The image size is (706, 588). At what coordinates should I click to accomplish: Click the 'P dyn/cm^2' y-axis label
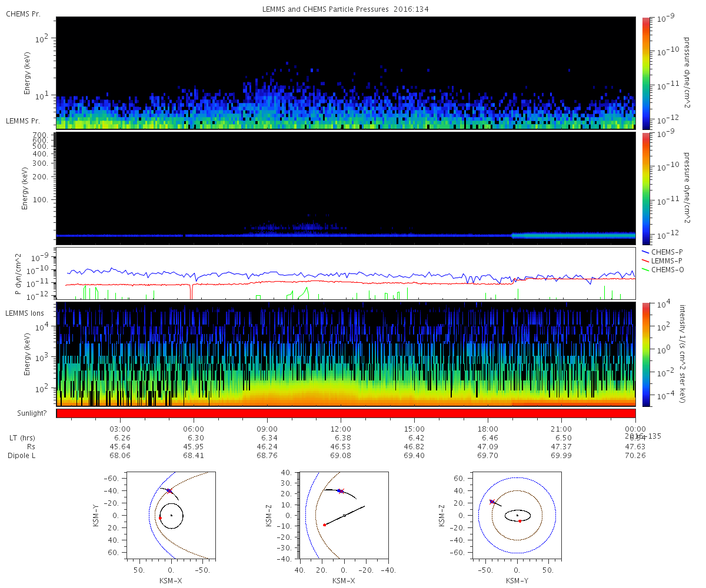pos(18,274)
